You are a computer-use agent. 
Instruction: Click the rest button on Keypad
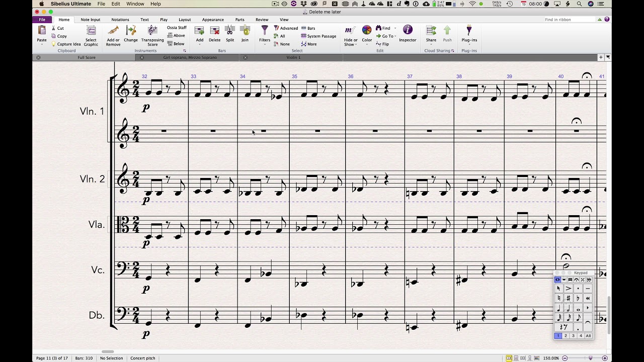(563, 327)
